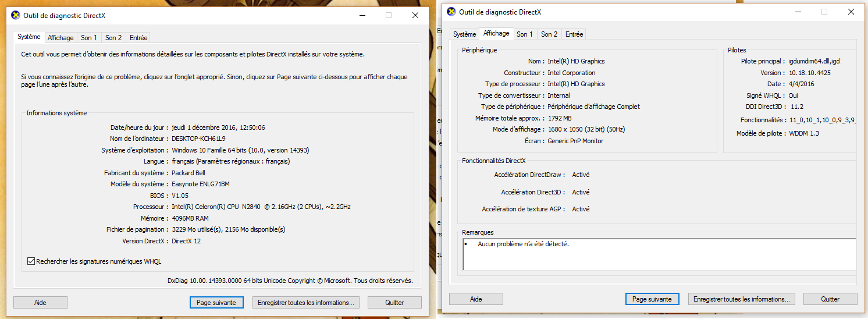Click DirectX icon in right window title bar
This screenshot has width=868, height=319.
coord(451,12)
